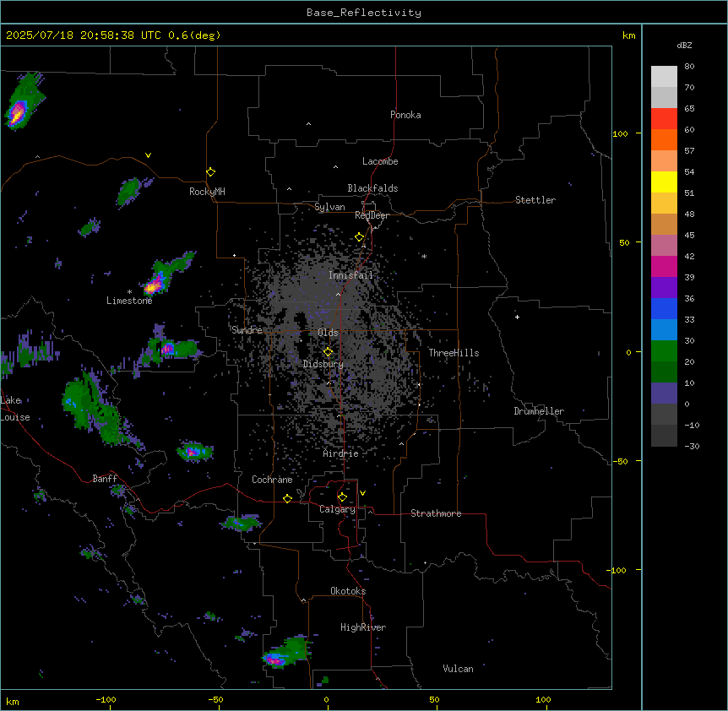Click the -100 tick on bottom axis
Image resolution: width=728 pixels, height=711 pixels.
106,699
